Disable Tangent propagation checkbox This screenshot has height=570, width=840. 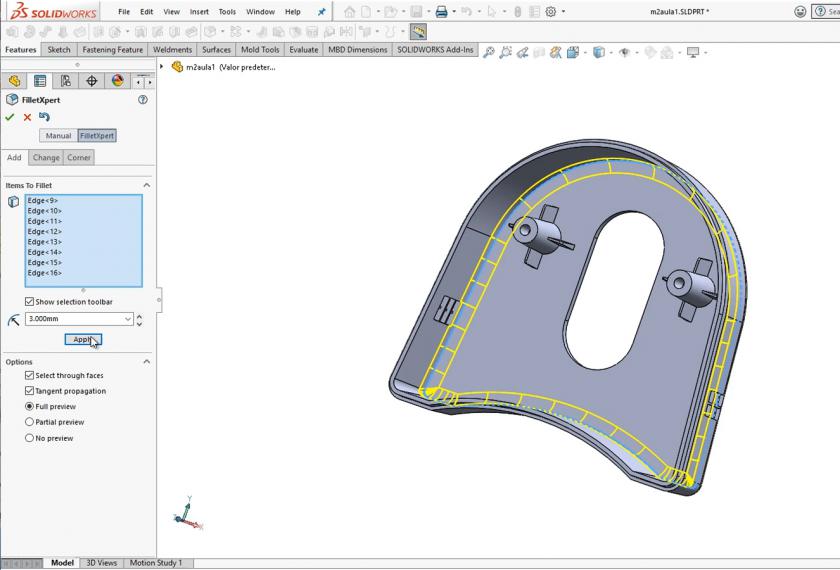coord(30,391)
